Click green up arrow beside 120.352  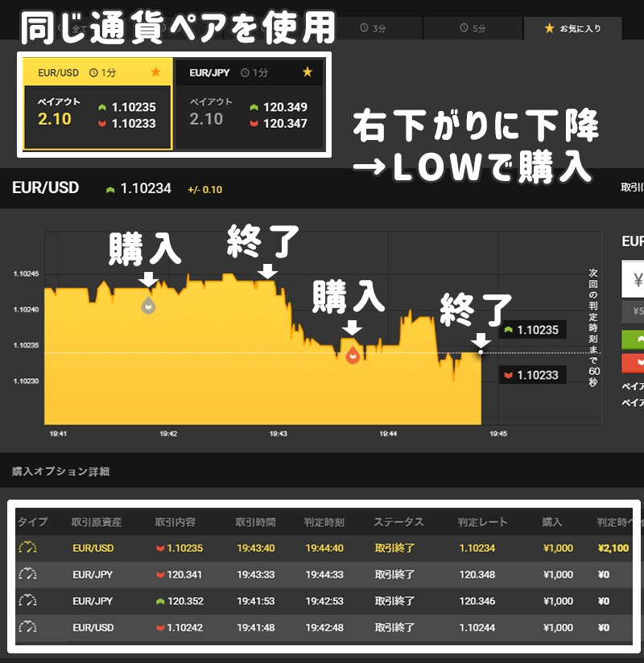point(160,601)
